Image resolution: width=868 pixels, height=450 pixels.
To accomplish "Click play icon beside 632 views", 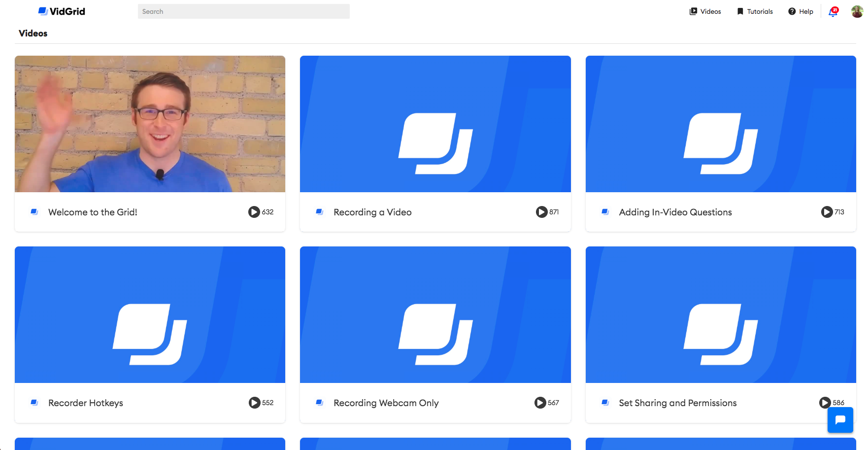I will point(254,212).
